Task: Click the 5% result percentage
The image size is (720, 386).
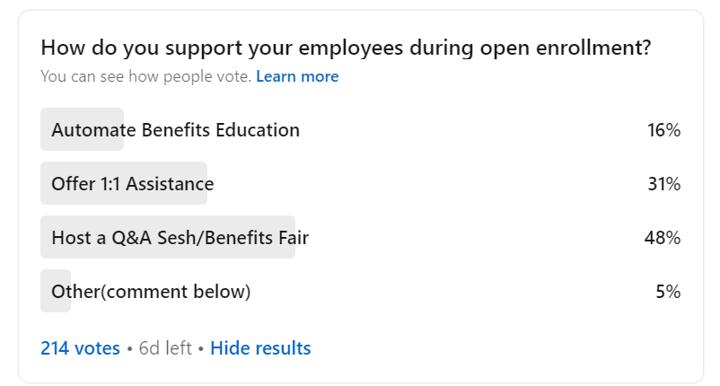Action: pos(668,291)
